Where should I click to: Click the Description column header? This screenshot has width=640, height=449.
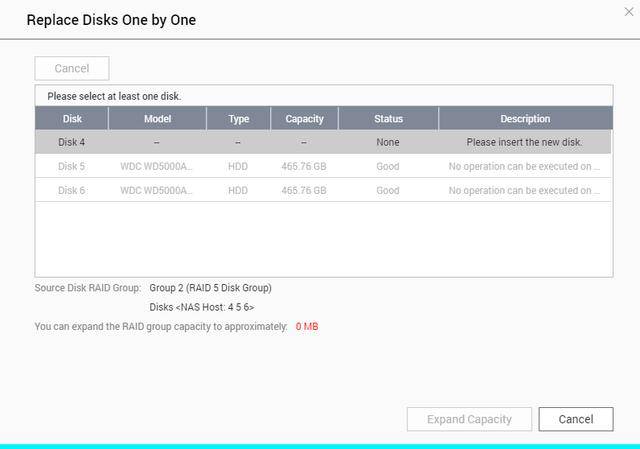pyautogui.click(x=525, y=119)
